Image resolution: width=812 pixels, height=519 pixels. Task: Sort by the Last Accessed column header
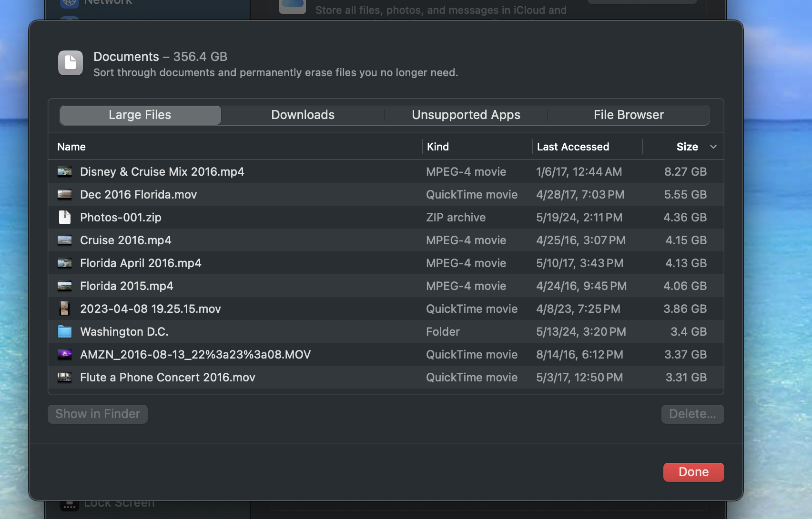click(573, 147)
